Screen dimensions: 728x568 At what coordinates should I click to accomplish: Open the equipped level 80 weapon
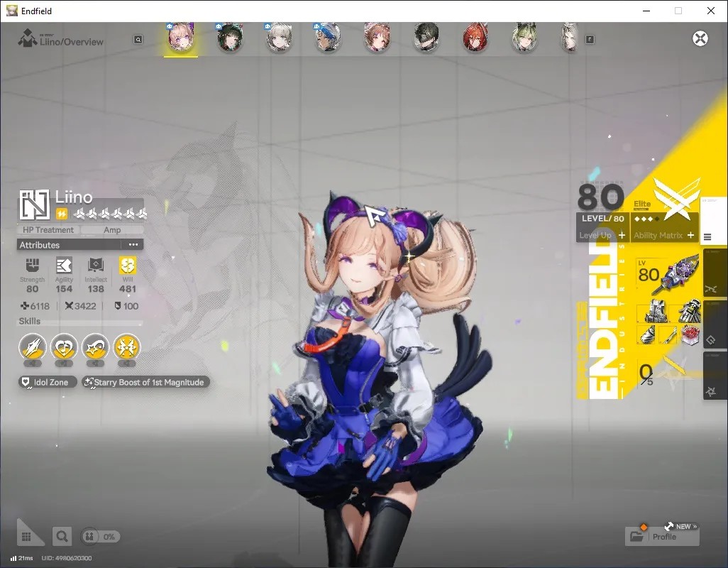coord(668,275)
